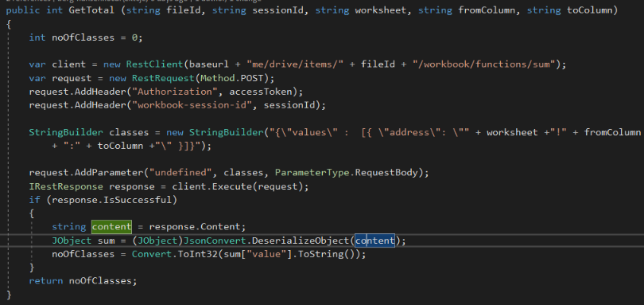Click the blue-selected content argument in DeserializeObject
Image resolution: width=644 pixels, height=305 pixels.
(374, 240)
